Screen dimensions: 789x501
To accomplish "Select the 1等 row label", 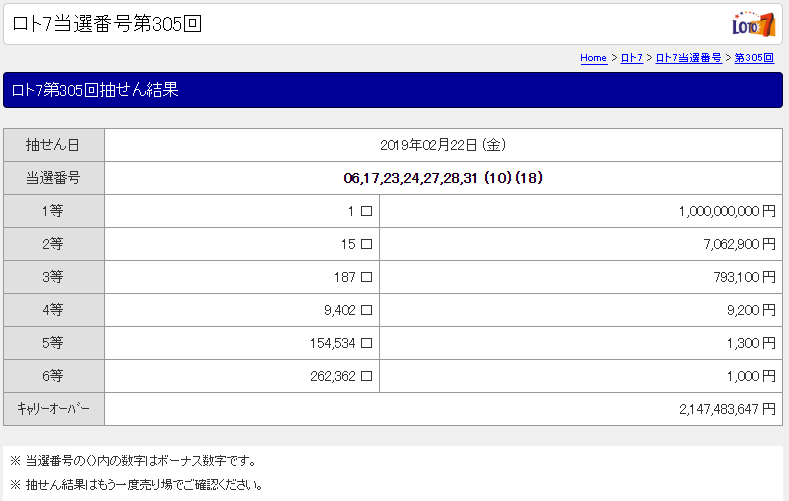I will coord(53,211).
